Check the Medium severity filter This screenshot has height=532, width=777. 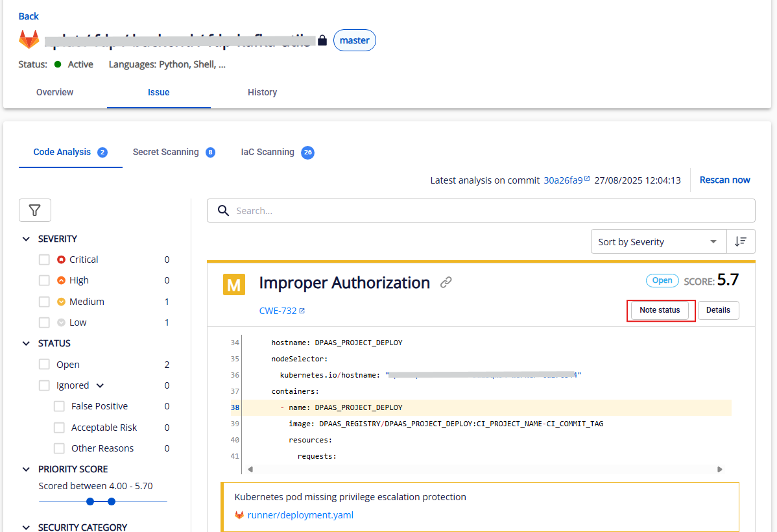[x=44, y=302]
